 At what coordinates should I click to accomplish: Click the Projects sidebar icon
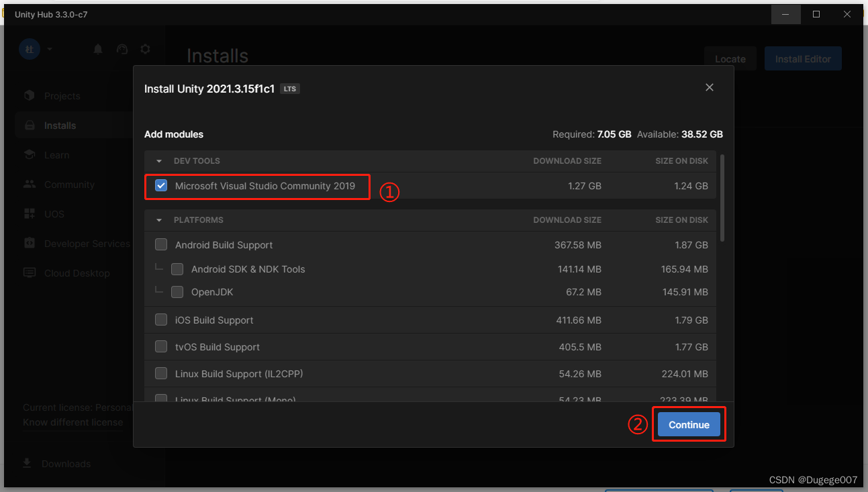click(x=30, y=96)
